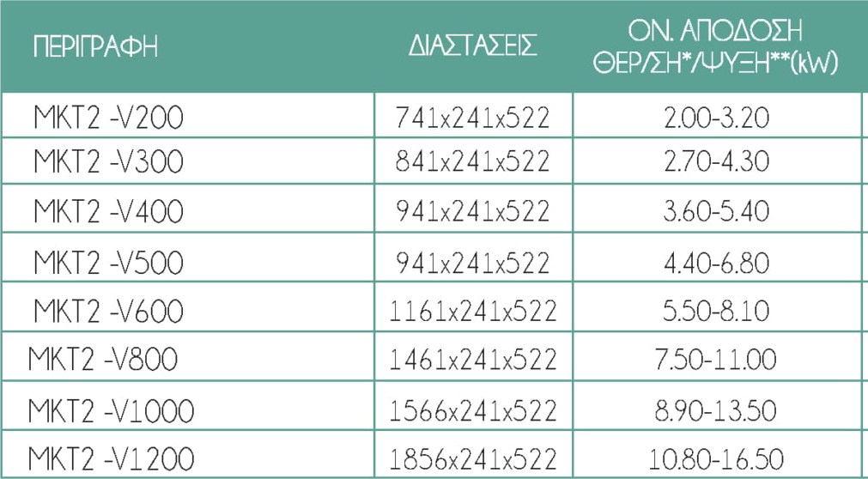This screenshot has height=479, width=868.
Task: Select the ΟΝ. ΑΠΟΔΟΣΗ ΘΕΡ/ΣΗ/ΨΥΞΗ (kW) header
Action: tap(716, 46)
